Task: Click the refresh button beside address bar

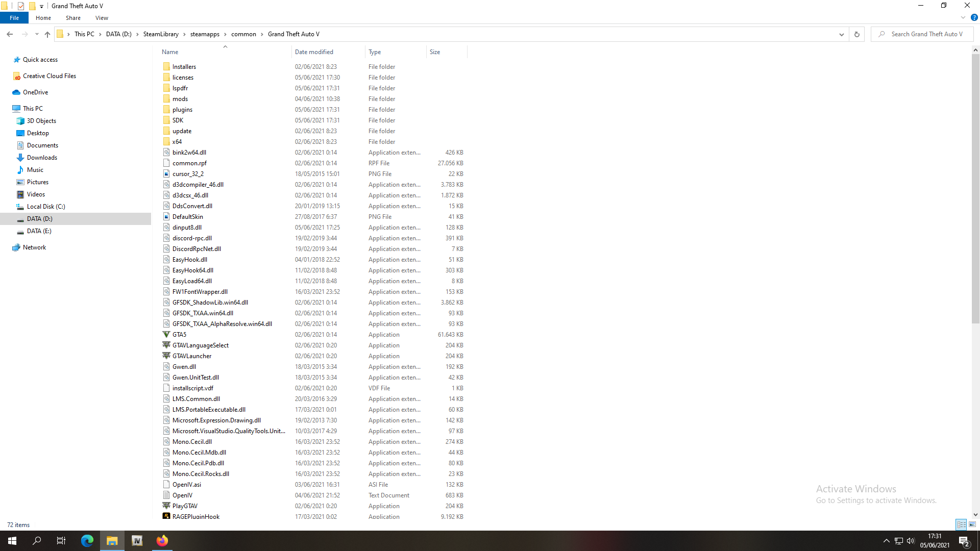Action: (x=857, y=34)
